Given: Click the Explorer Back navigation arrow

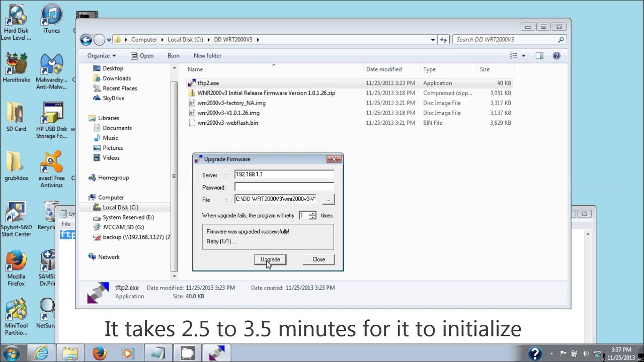Looking at the screenshot, I should click(x=86, y=40).
